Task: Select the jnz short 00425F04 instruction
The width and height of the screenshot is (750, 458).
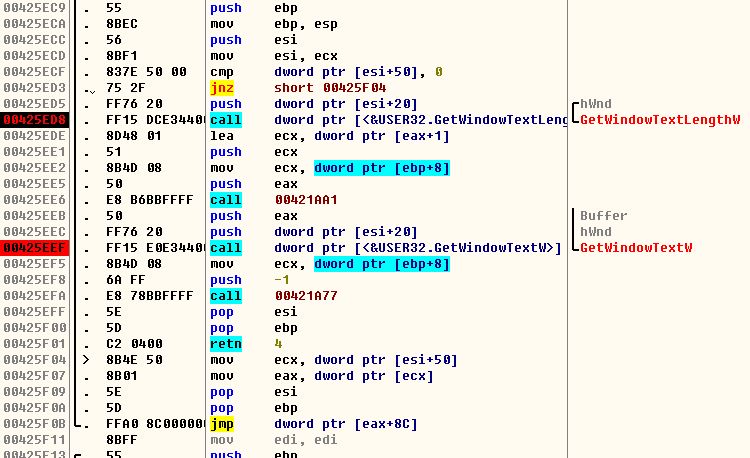Action: [298, 88]
